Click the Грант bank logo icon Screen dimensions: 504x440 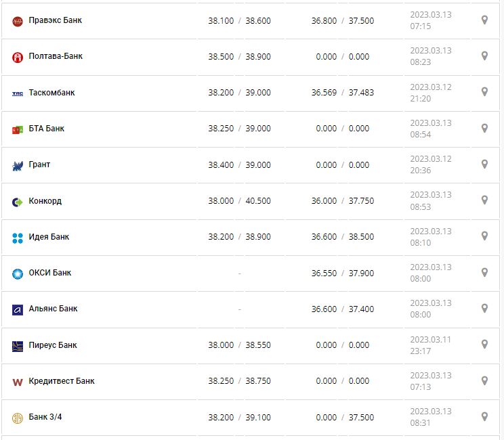(18, 165)
